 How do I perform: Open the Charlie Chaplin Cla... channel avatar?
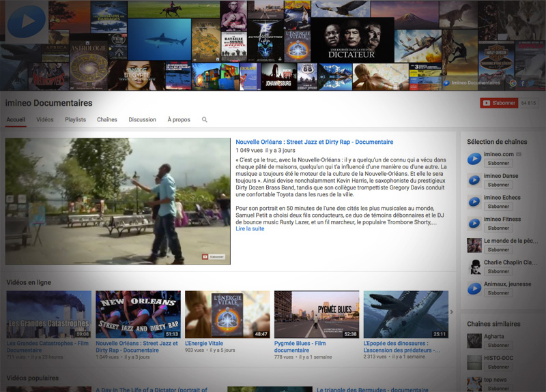(x=474, y=267)
